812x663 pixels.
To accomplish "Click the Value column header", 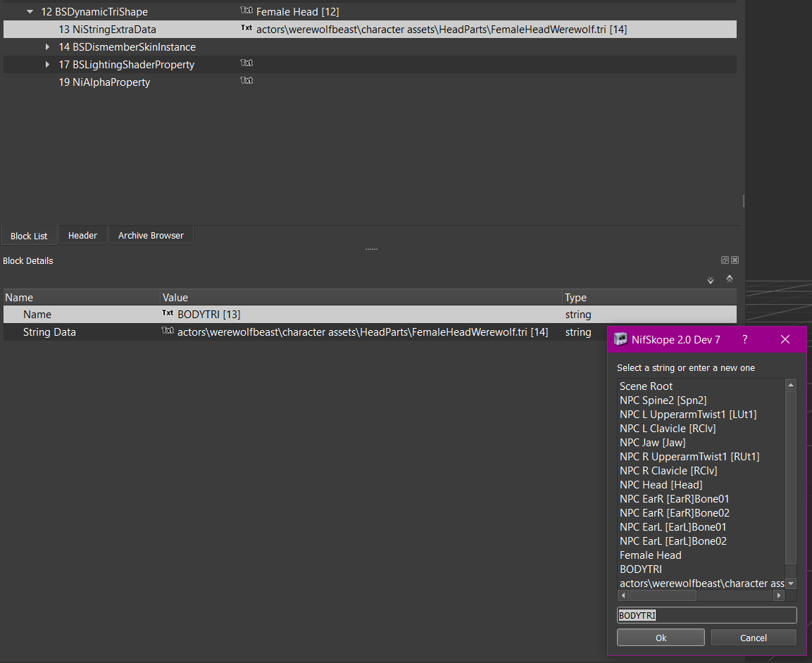I will [361, 298].
